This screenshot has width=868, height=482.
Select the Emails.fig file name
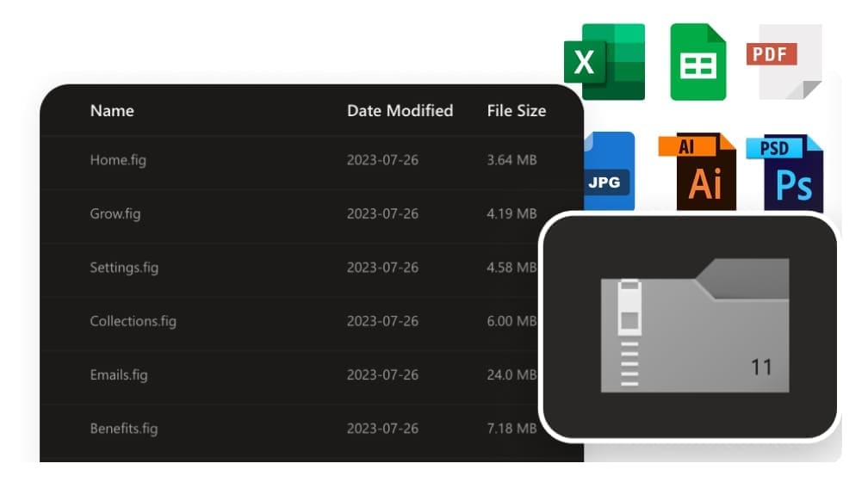click(x=119, y=375)
